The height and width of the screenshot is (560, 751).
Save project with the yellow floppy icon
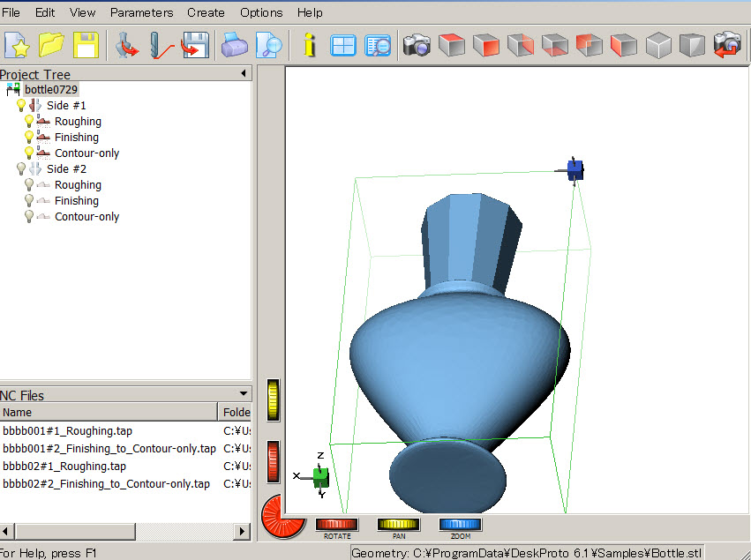[x=86, y=45]
